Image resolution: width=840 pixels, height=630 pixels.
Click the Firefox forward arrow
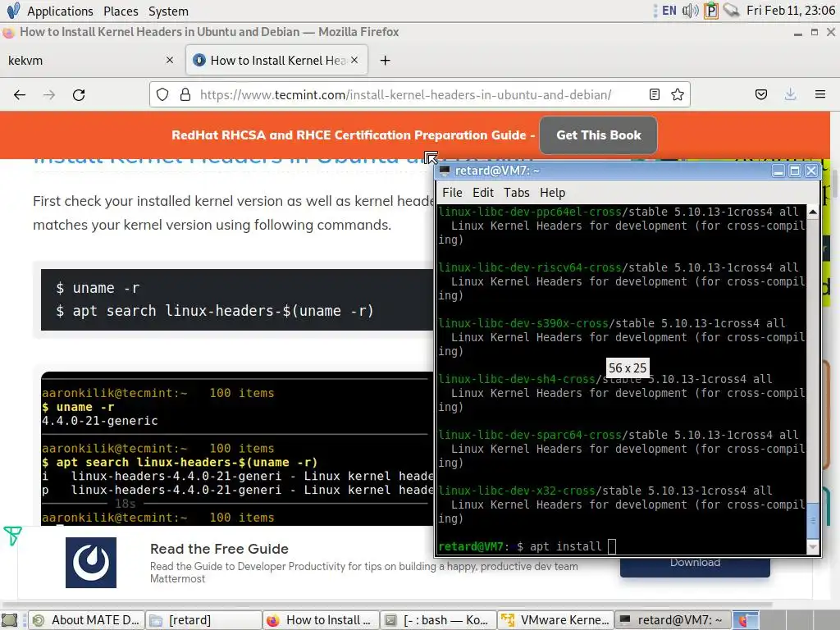tap(49, 95)
